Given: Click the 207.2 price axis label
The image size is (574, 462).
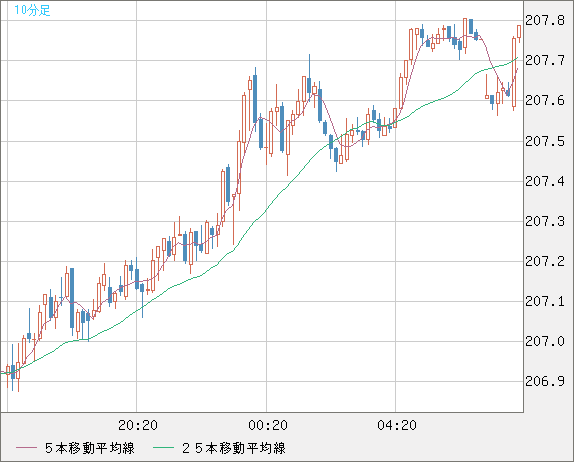Looking at the screenshot, I should [x=545, y=261].
